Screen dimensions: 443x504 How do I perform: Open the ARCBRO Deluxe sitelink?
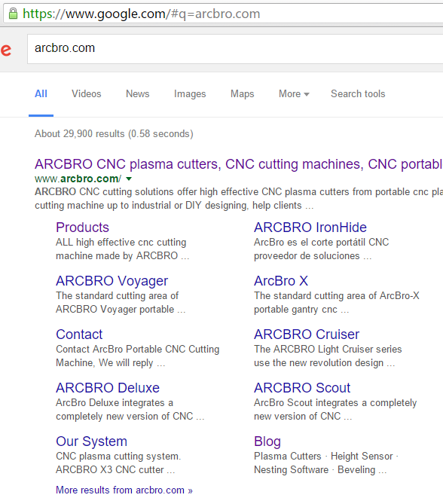108,388
